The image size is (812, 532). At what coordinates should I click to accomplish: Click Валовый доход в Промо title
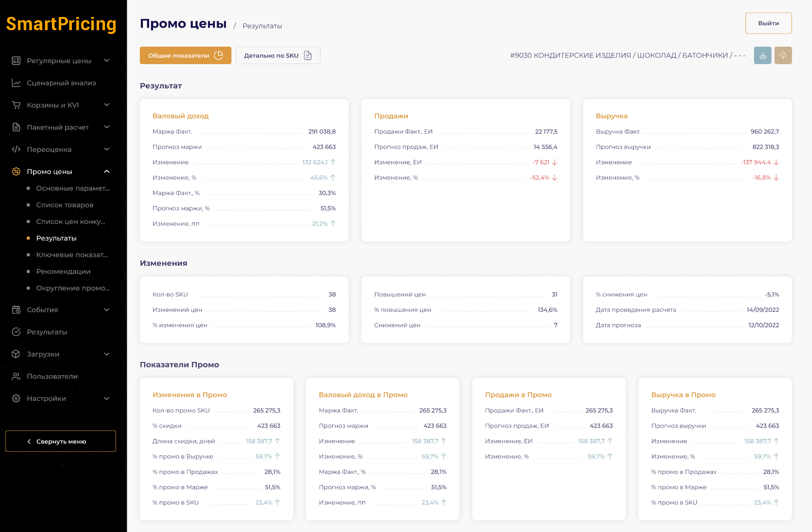[x=363, y=395]
